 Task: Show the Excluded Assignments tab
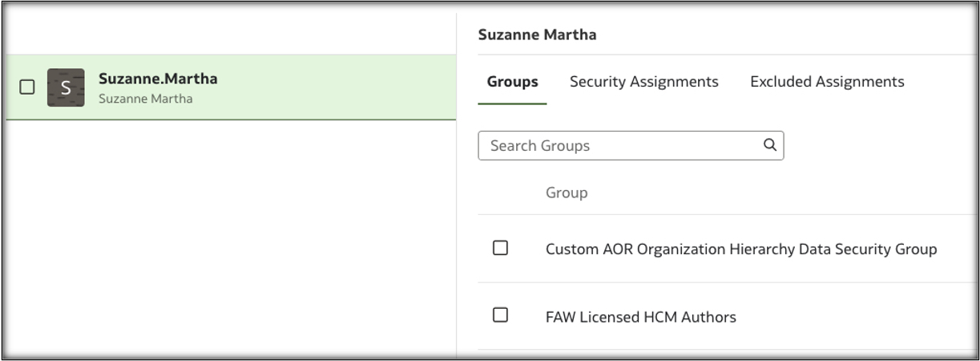click(827, 82)
